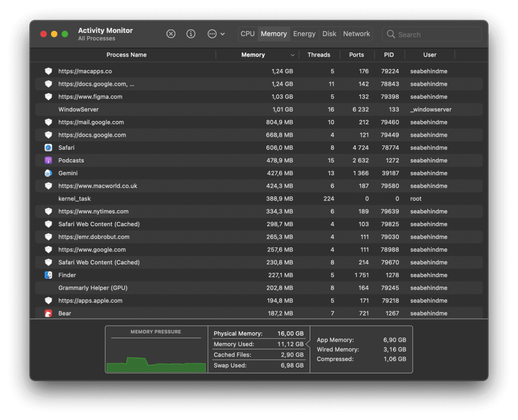Click the Physical Memory 16,00 GB value
The width and height of the screenshot is (518, 420).
coord(290,334)
